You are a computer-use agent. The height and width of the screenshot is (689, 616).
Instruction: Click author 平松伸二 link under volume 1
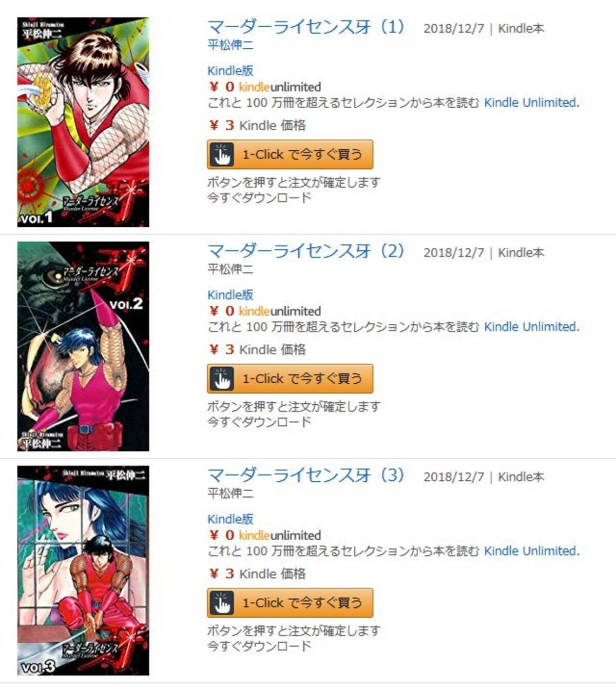[x=230, y=45]
